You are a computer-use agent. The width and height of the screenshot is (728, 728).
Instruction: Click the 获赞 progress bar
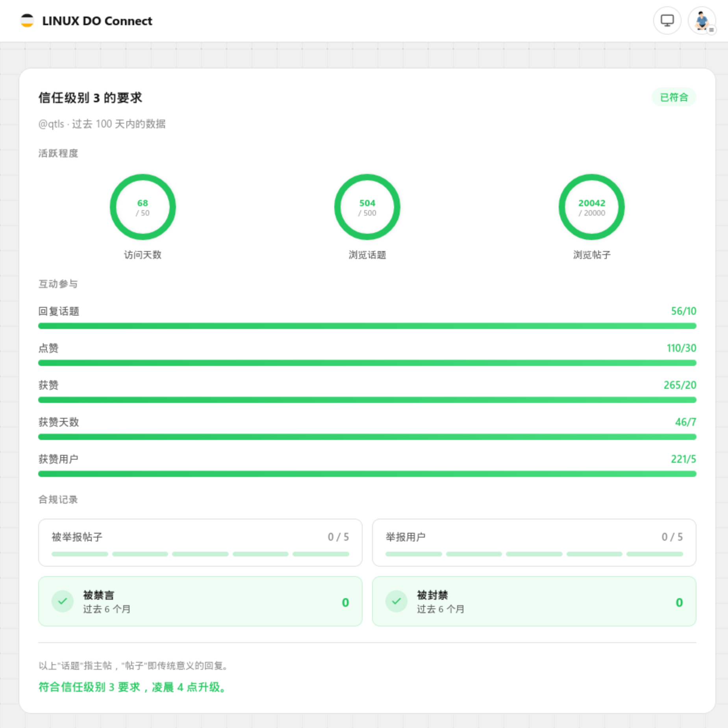[367, 400]
